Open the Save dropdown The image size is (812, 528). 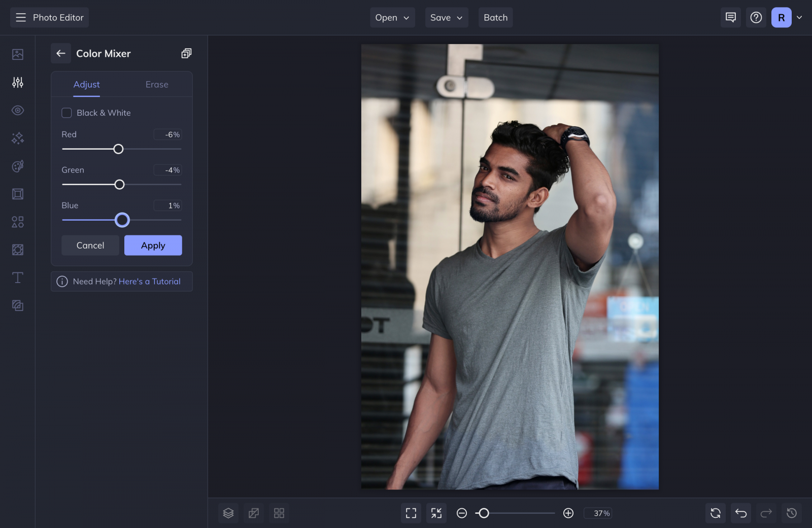coord(446,17)
